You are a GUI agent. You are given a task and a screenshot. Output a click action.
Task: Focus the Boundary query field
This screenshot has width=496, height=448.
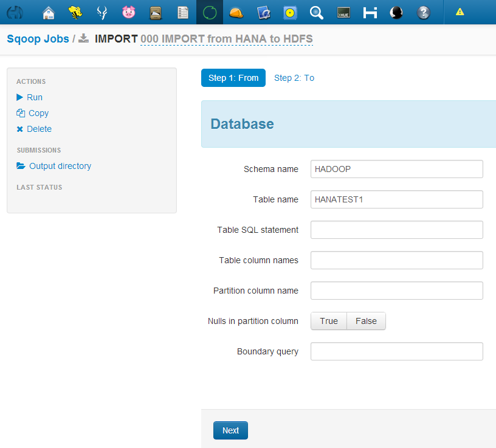397,351
